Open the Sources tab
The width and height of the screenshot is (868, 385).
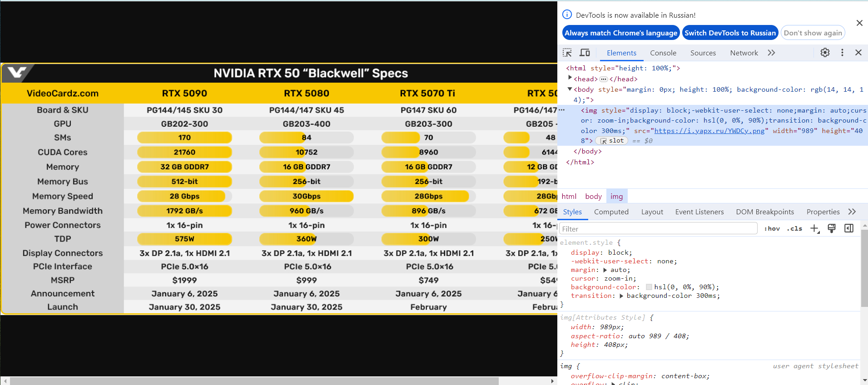click(703, 53)
